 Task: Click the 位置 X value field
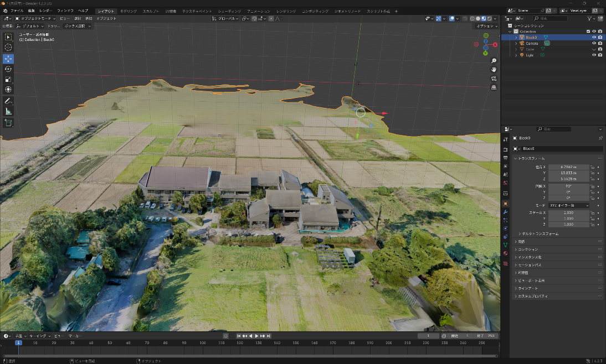pos(568,167)
